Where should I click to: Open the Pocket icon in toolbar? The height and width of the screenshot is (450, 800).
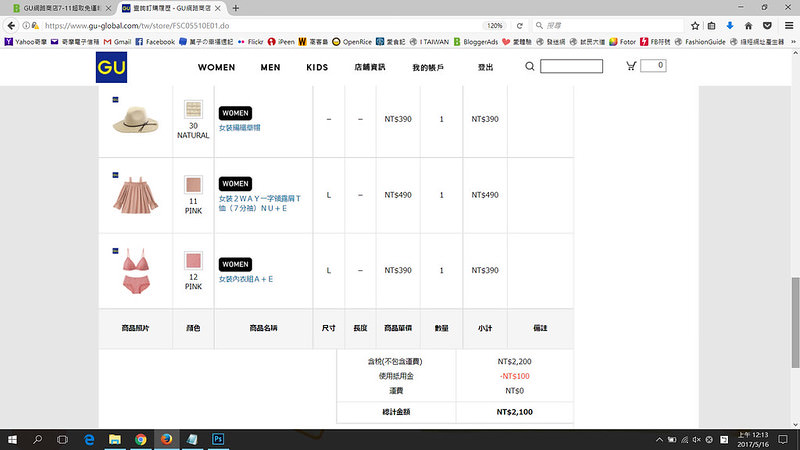(767, 26)
